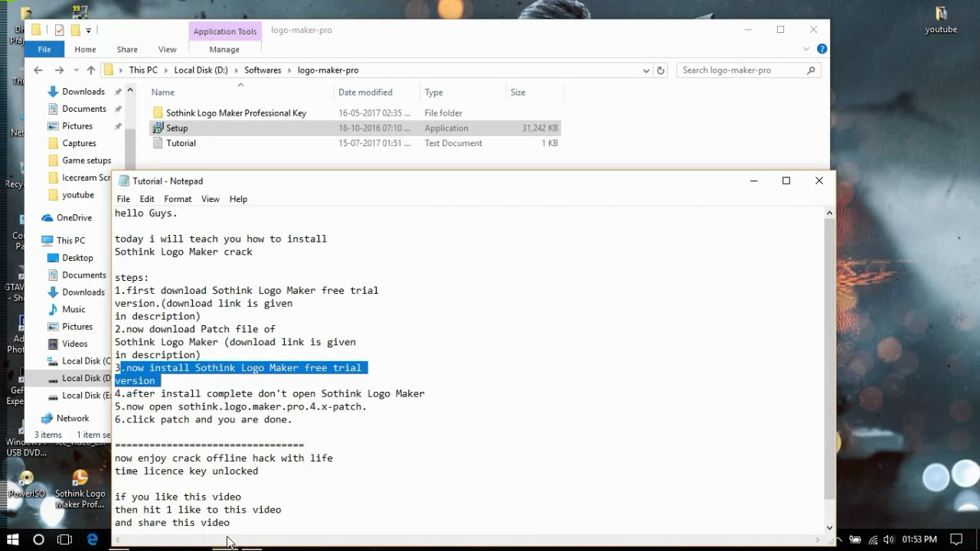Image resolution: width=980 pixels, height=551 pixels.
Task: Switch to the Share ribbon tab
Action: [x=127, y=50]
